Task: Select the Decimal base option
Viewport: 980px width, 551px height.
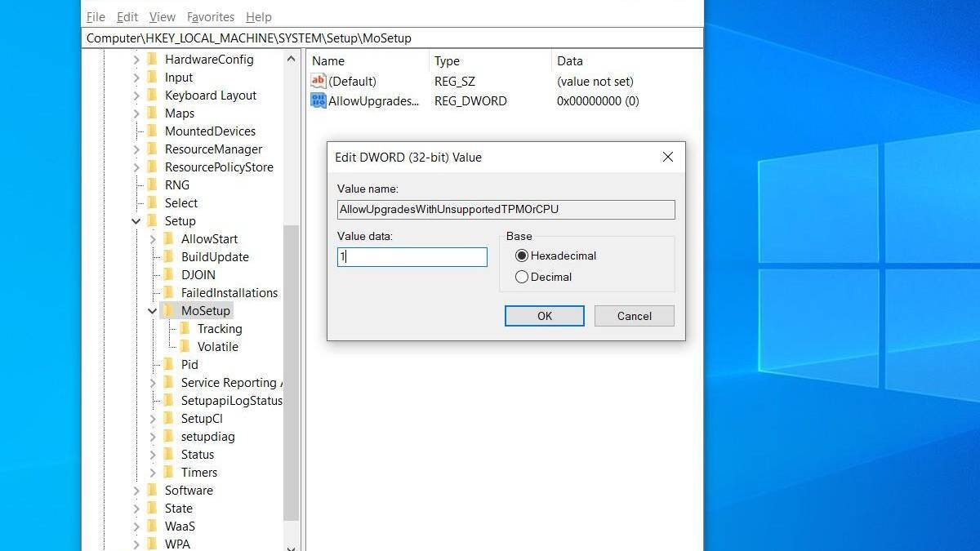Action: coord(543,277)
